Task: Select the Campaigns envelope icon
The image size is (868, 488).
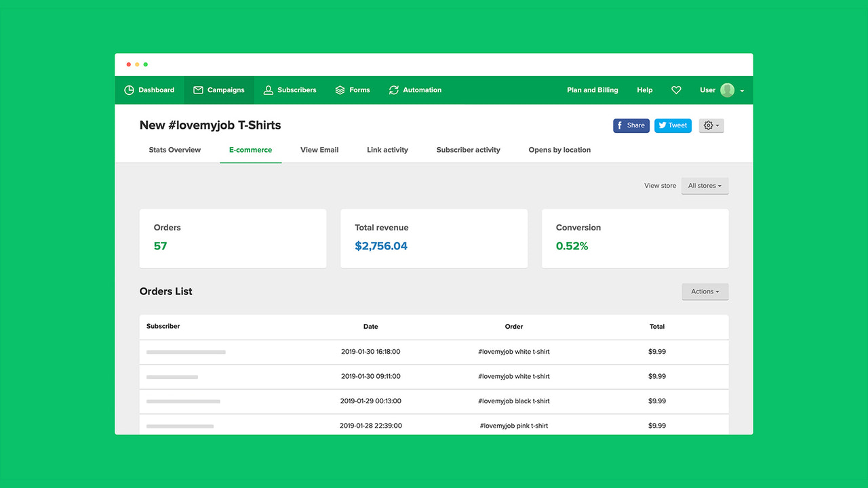Action: click(198, 89)
